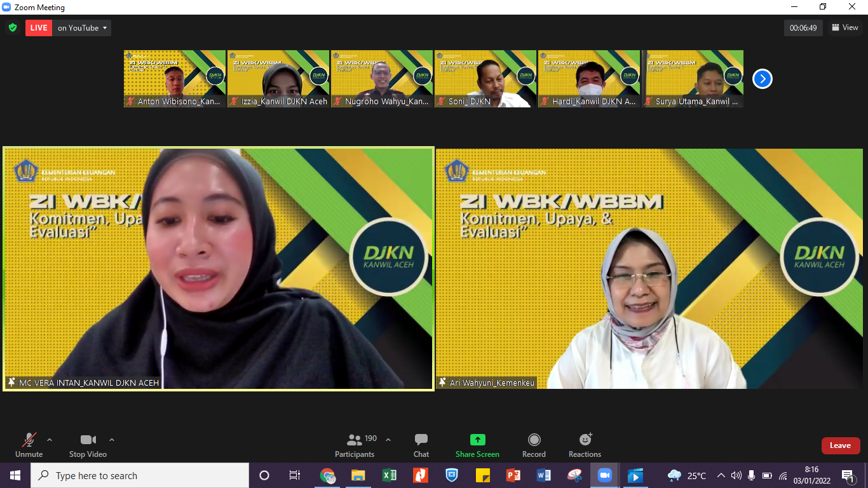The height and width of the screenshot is (488, 868).
Task: Open the on YouTube live dropdown
Action: pos(83,28)
